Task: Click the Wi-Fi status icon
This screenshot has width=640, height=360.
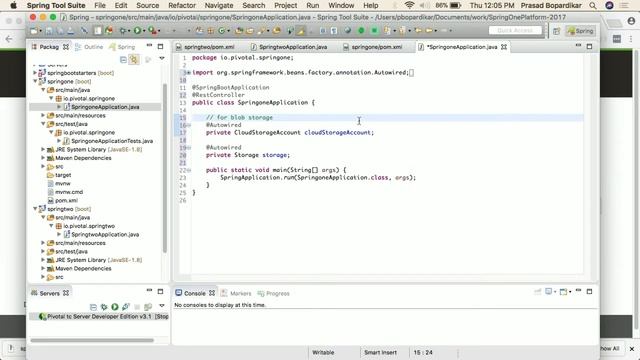Action: (410, 5)
